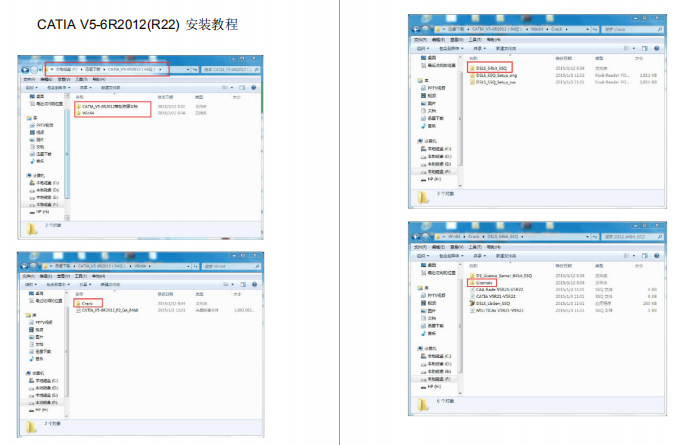Select HP (H:) drive in Crack window sidebar
Viewport: 682px width, 445px height.
coord(431,179)
